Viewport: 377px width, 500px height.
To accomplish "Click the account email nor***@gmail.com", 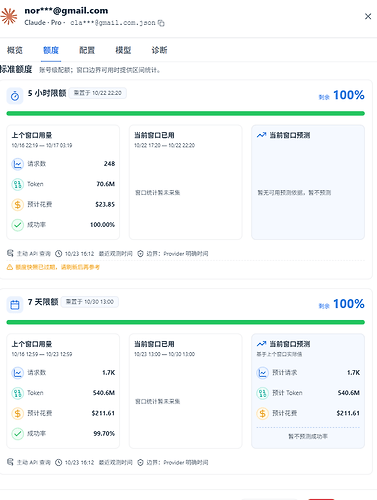I will 66,11.
